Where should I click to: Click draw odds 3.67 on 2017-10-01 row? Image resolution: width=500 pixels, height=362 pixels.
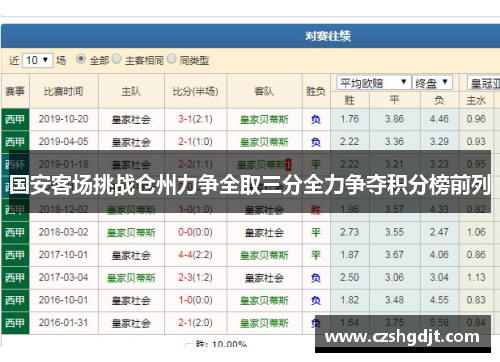394,255
